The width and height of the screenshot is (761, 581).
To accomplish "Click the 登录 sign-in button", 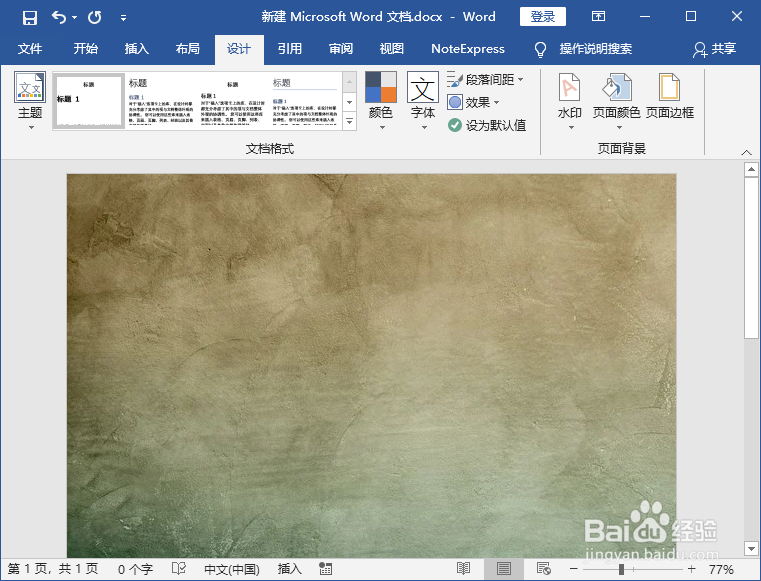I will (543, 17).
